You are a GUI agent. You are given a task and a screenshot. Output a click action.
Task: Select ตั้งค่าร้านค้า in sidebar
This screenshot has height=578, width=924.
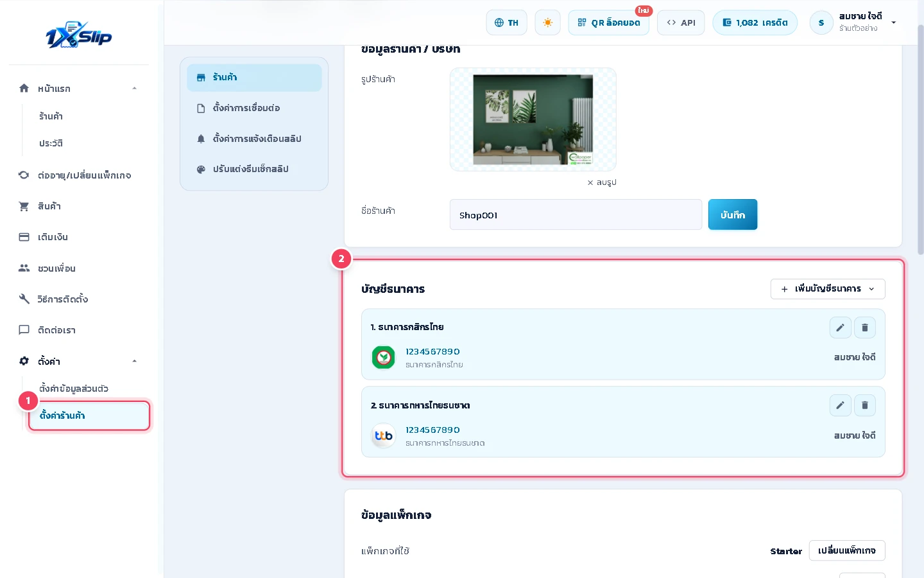coord(89,416)
